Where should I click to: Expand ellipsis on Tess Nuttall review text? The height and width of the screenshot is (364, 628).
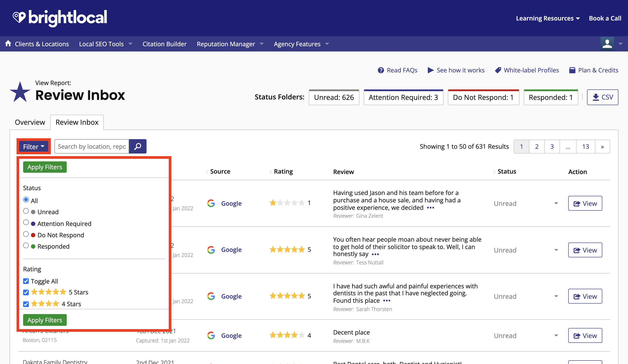375,254
